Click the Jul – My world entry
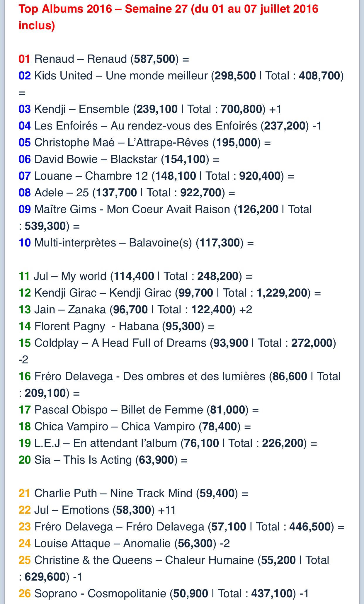This screenshot has width=364, height=604. tap(135, 276)
